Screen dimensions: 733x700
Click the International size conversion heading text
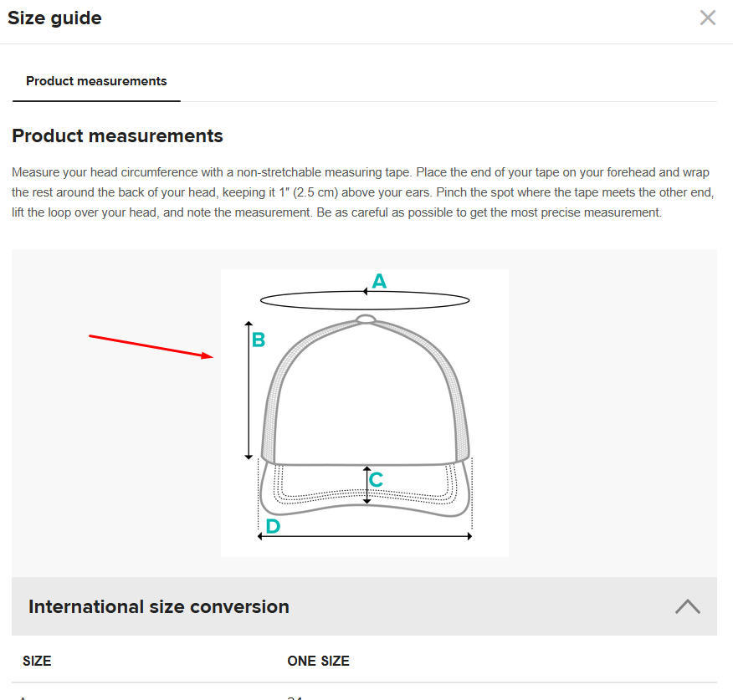(x=158, y=605)
